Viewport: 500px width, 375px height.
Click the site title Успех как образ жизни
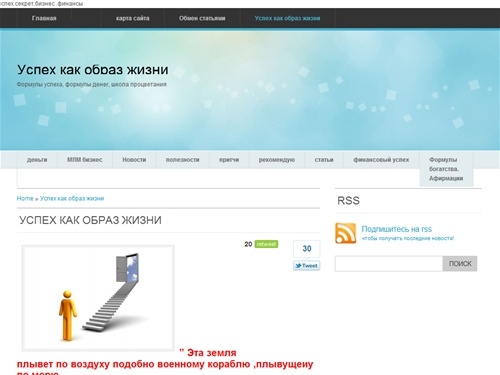(x=93, y=69)
